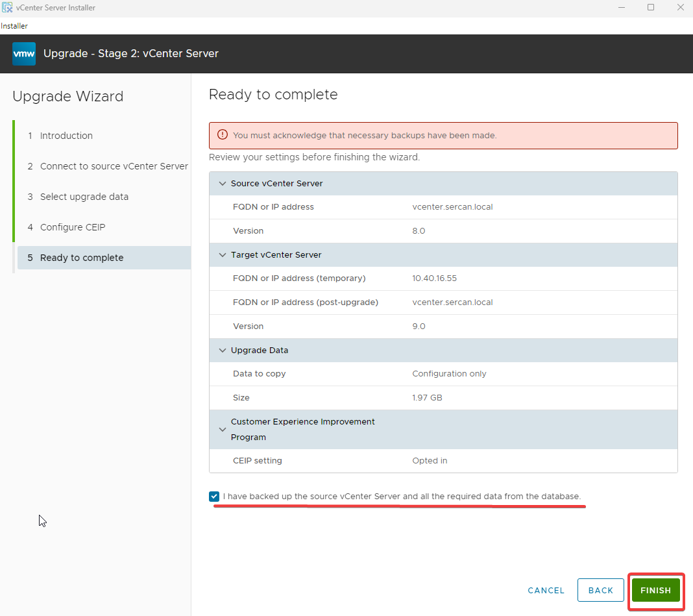
Task: Click post-upgrade FQDN value vcenter.sercan.local
Action: 452,302
